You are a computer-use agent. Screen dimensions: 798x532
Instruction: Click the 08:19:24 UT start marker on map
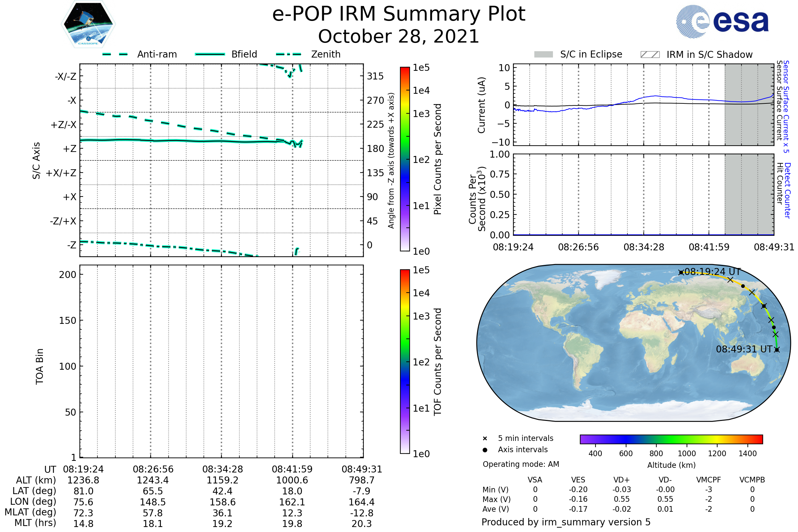point(681,272)
